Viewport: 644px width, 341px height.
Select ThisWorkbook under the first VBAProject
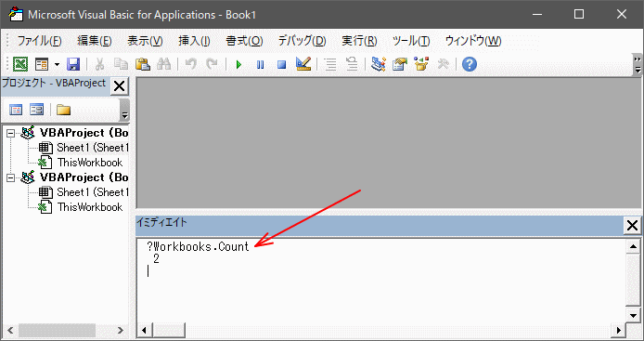coord(90,163)
